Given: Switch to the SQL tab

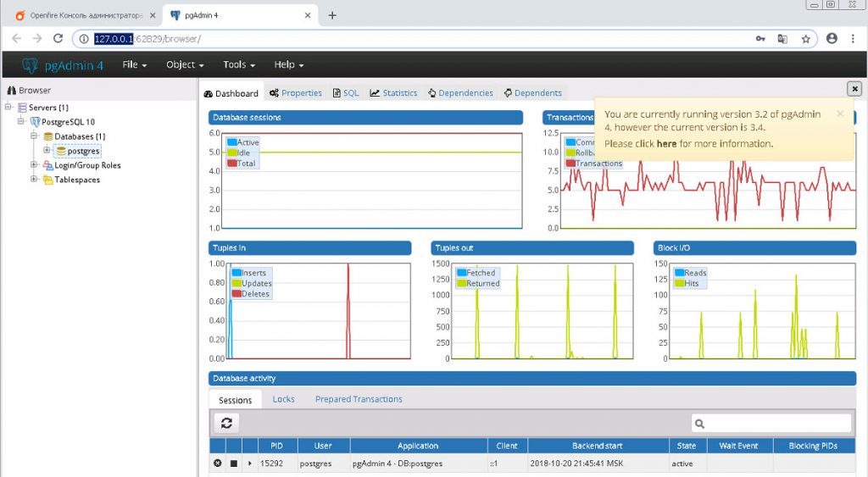Looking at the screenshot, I should pos(346,93).
